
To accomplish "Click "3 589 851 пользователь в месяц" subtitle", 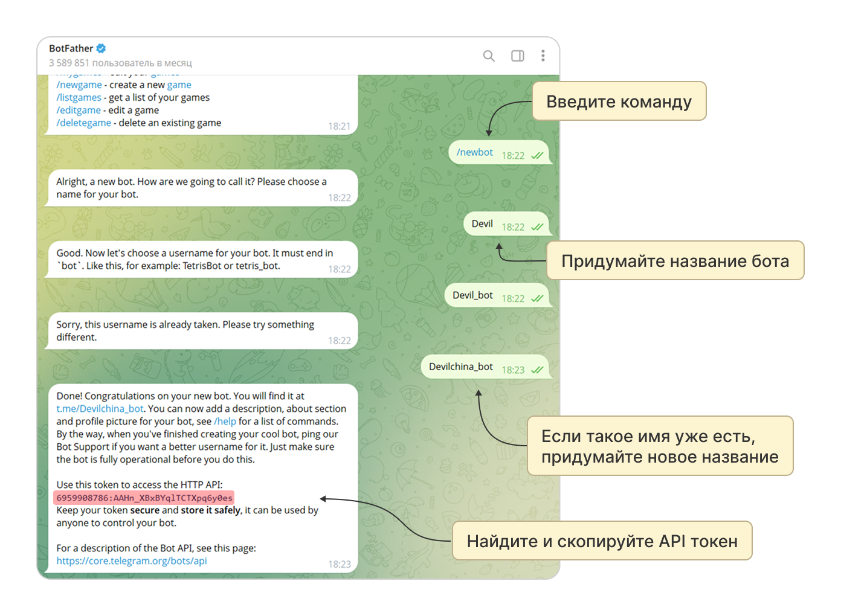I will 120,63.
